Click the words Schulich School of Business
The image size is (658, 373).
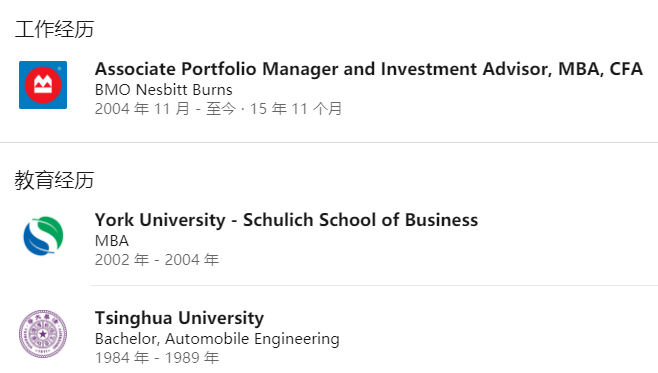pos(360,220)
